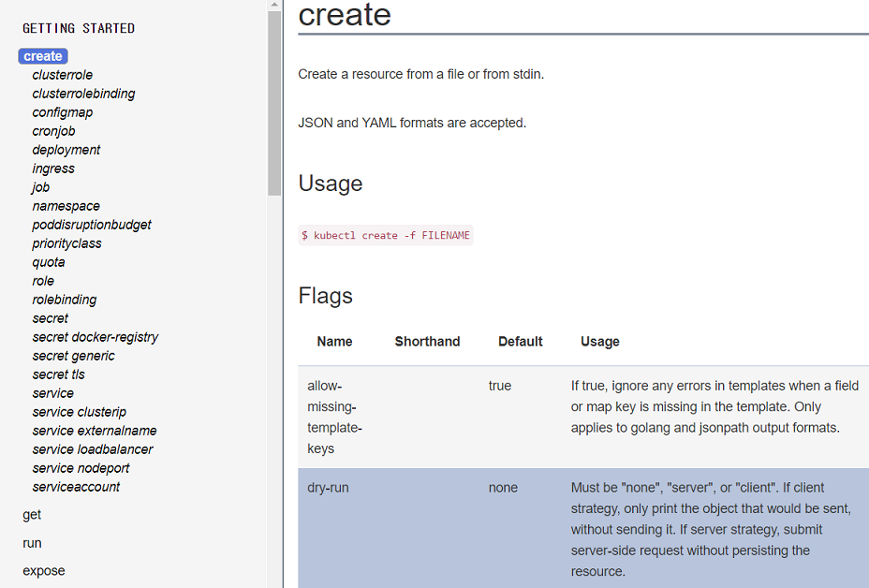Viewport: 869px width, 588px height.
Task: Go to poddisruptionbudget in sidebar
Action: click(x=92, y=225)
